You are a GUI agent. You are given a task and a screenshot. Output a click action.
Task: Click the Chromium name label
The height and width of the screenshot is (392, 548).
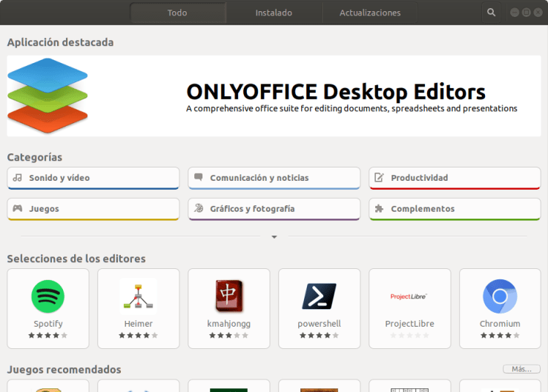pyautogui.click(x=500, y=324)
